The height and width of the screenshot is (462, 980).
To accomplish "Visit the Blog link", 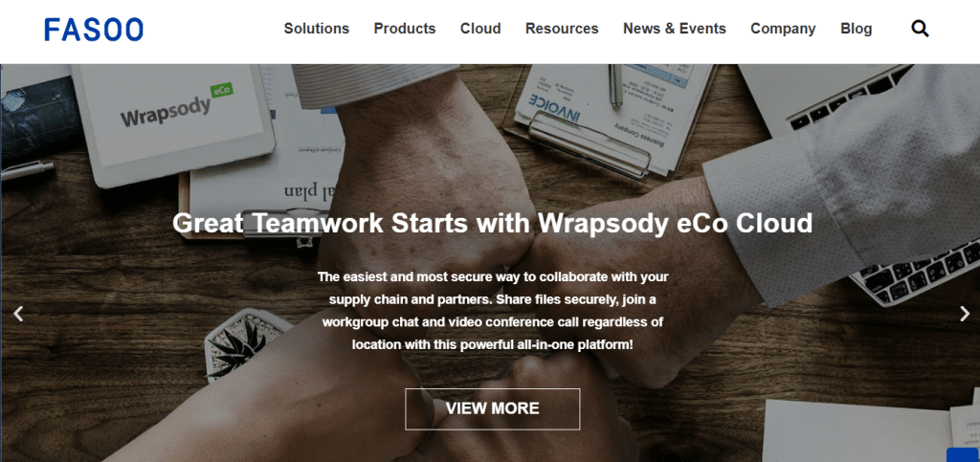I will 857,29.
